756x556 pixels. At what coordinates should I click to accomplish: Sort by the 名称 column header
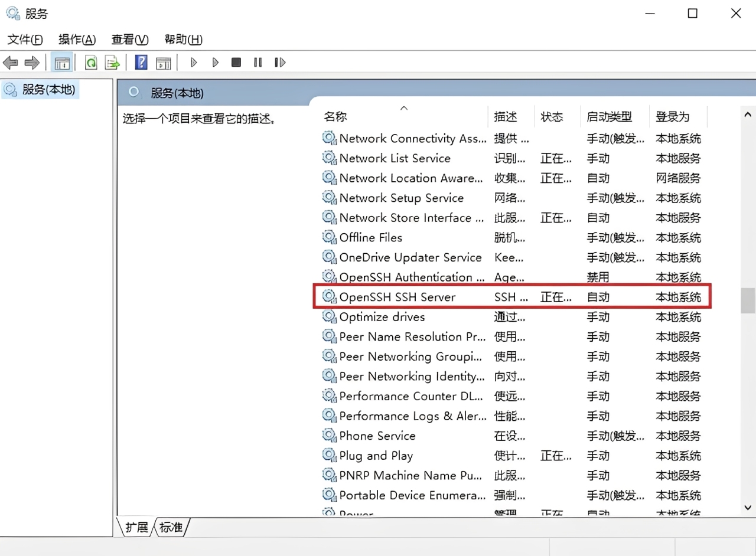coord(404,116)
